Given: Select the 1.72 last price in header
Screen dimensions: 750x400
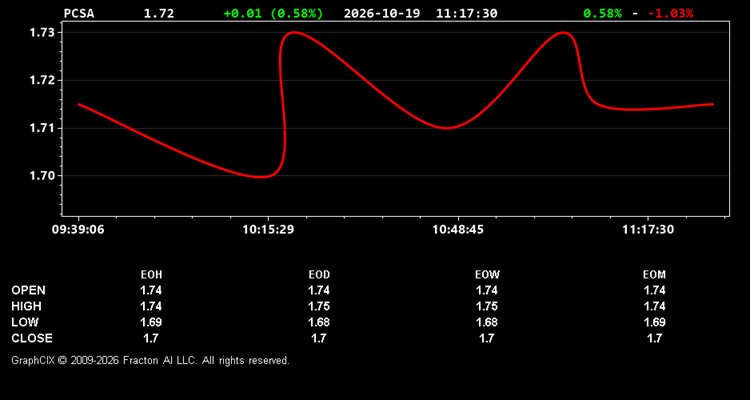Looking at the screenshot, I should (159, 13).
